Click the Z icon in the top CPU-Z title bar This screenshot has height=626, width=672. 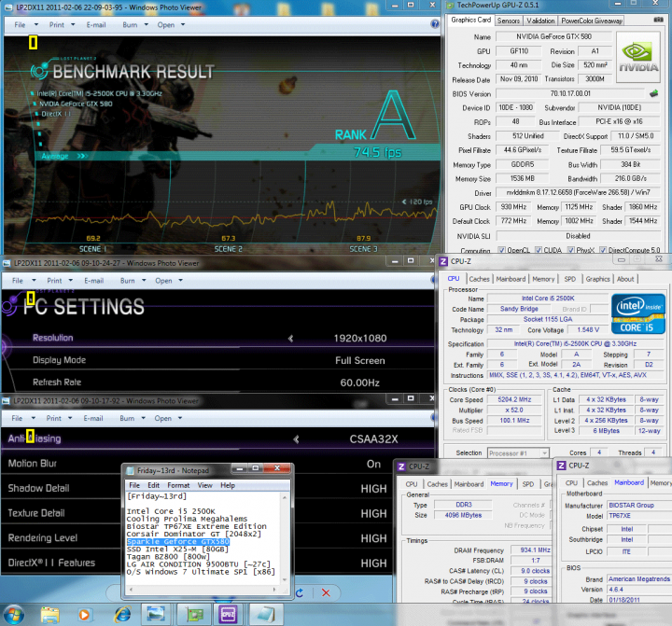coord(443,261)
